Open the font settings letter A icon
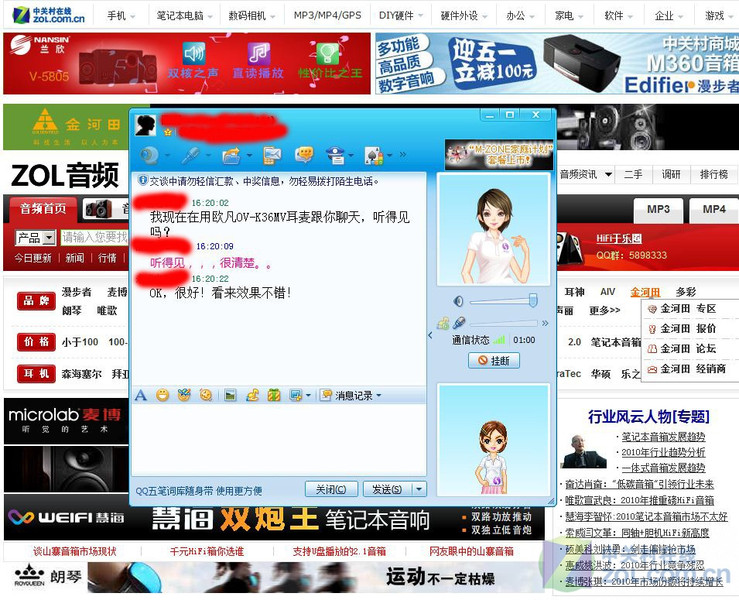 (140, 395)
